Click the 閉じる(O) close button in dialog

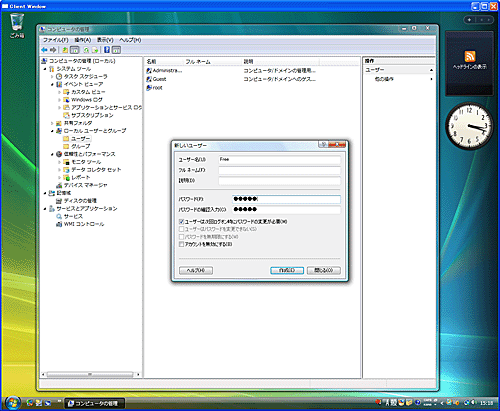pos(324,270)
